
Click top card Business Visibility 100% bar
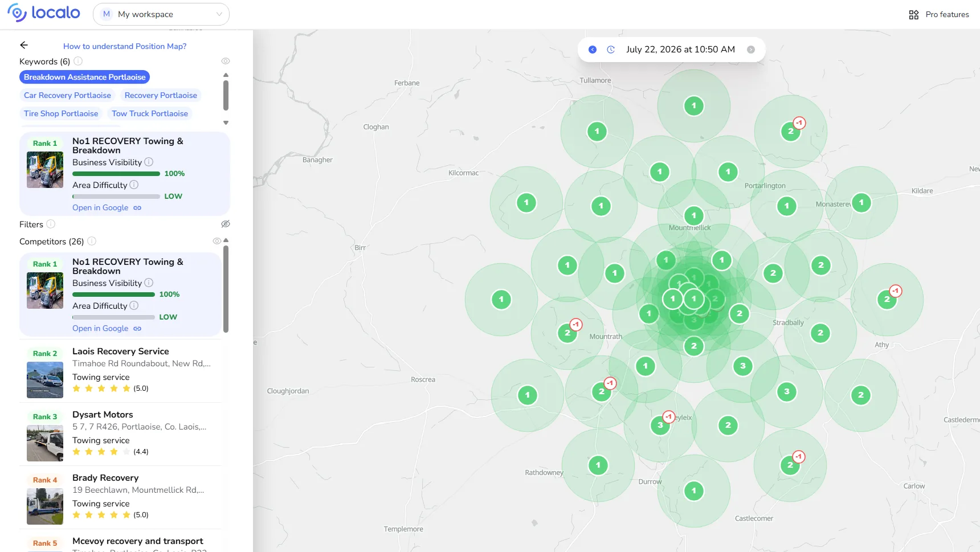116,174
